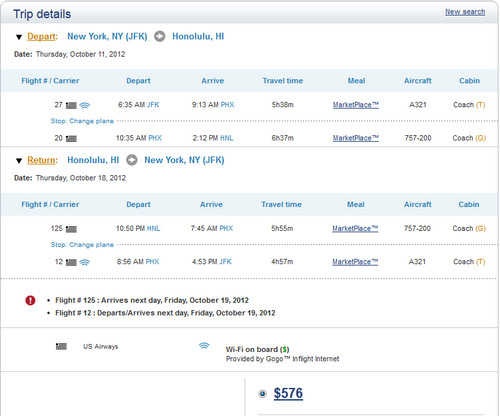Click the US Airways legend flag icon

click(61, 346)
